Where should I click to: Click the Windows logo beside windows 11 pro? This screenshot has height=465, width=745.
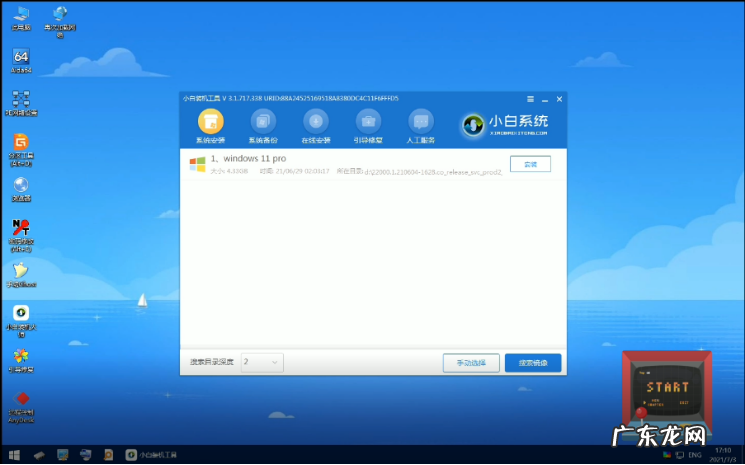(x=197, y=164)
